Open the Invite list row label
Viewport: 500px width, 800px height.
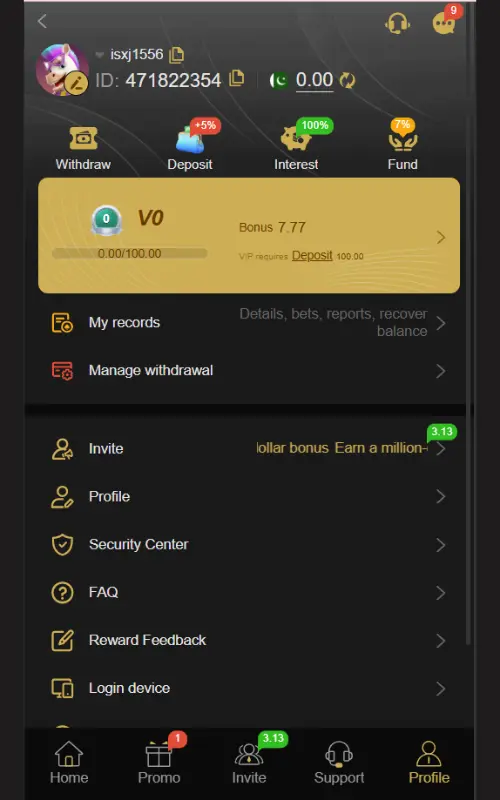pyautogui.click(x=106, y=448)
